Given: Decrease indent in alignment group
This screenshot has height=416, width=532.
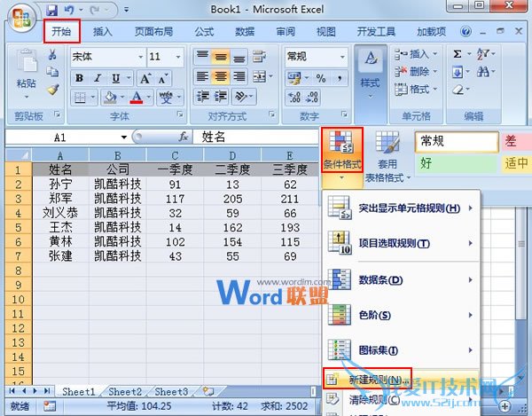Looking at the screenshot, I should tap(202, 97).
